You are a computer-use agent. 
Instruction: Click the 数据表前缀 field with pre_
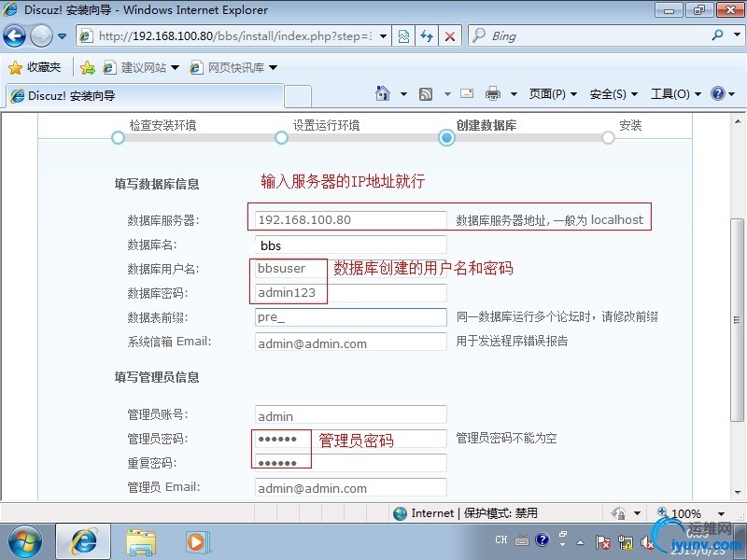(351, 317)
